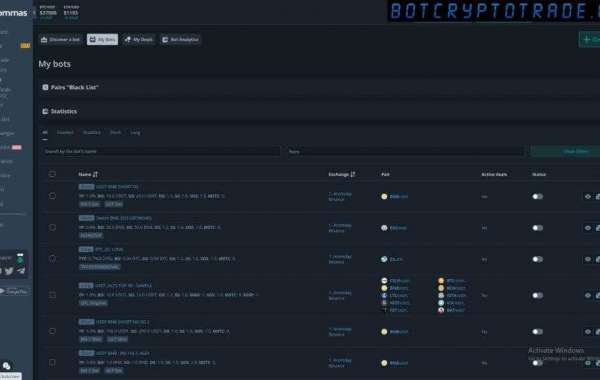Open the Twitter icon in sidebar

(9, 271)
